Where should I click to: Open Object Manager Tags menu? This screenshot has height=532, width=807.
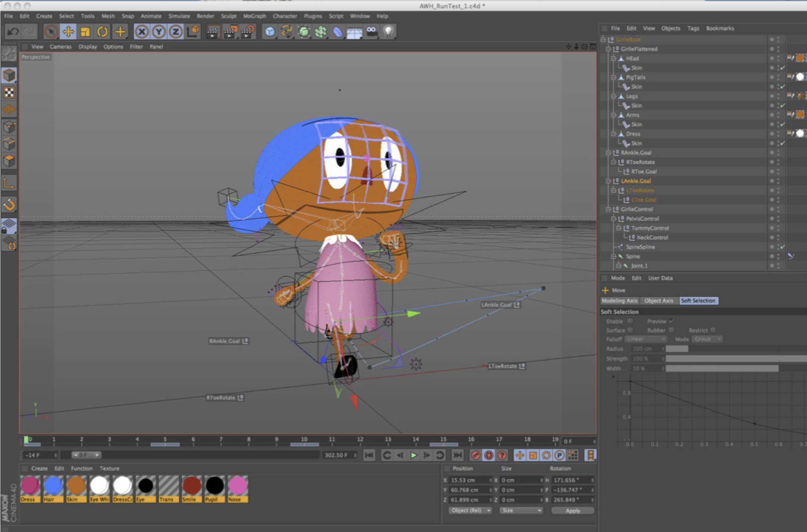693,28
